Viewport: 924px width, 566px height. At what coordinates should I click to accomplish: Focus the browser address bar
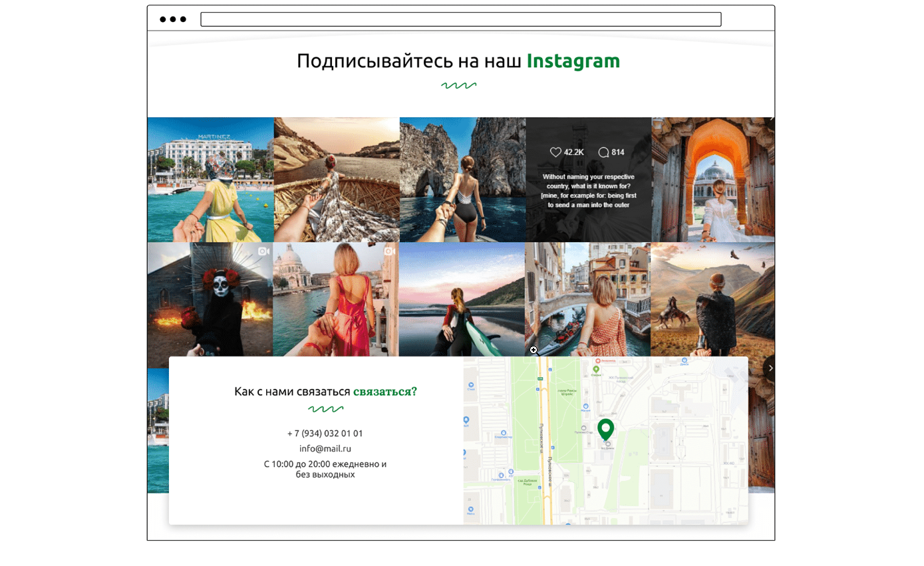(460, 19)
